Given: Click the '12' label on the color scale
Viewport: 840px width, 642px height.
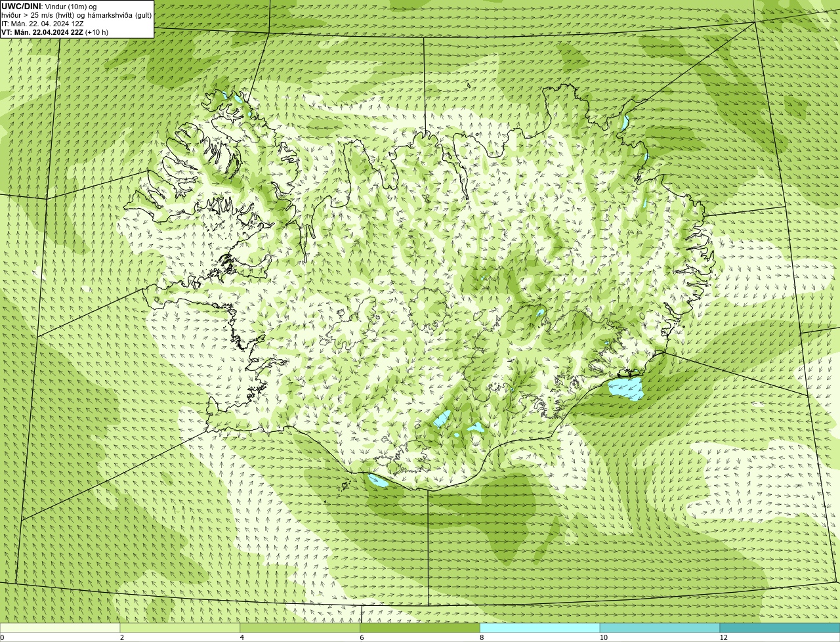Looking at the screenshot, I should (x=723, y=637).
